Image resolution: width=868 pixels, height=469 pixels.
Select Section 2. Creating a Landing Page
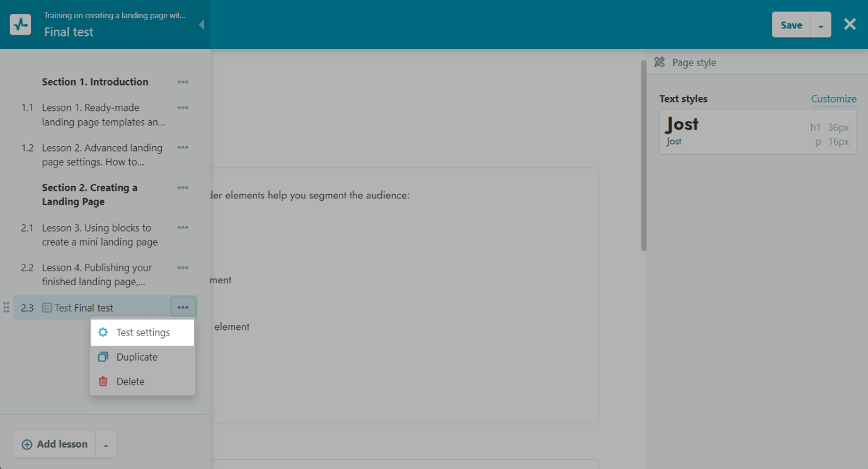90,195
